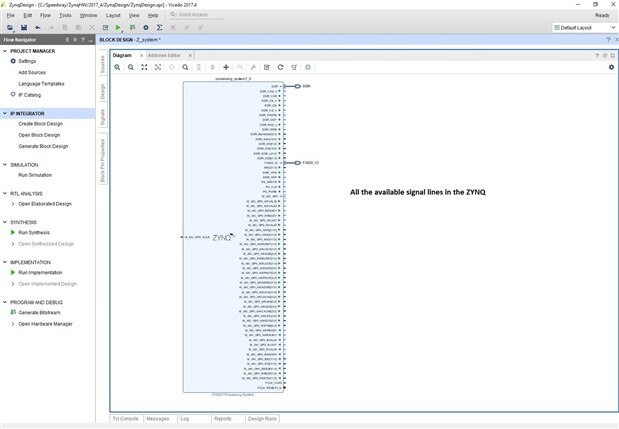Click the Generate Bitstream toolbar icon
This screenshot has height=429, width=619.
(x=132, y=28)
